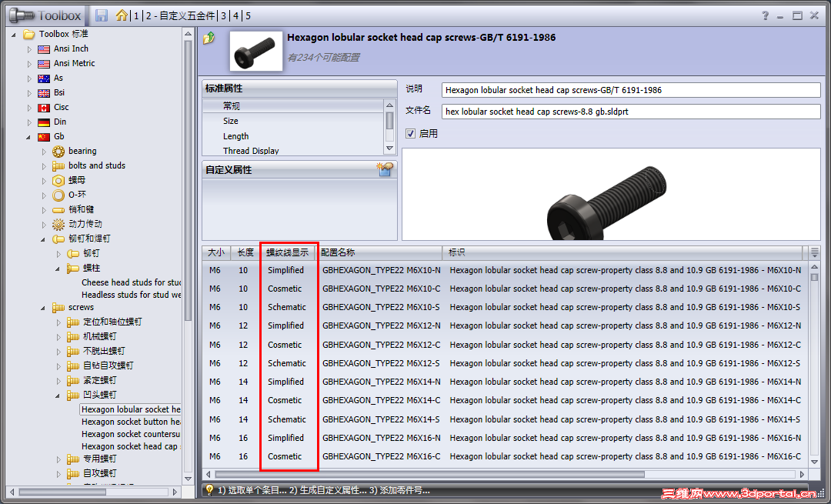Click the Bsi British flag icon
Screen dimensions: 831x504
44,93
